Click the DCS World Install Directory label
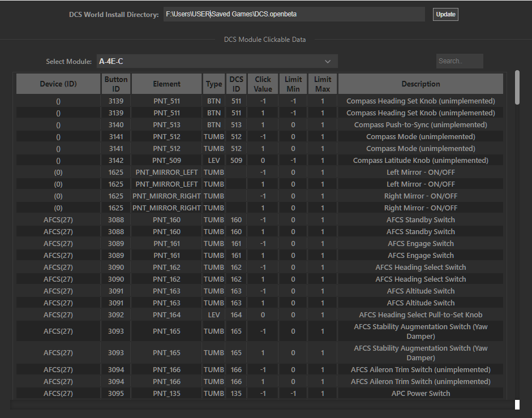532x418 pixels. click(114, 15)
